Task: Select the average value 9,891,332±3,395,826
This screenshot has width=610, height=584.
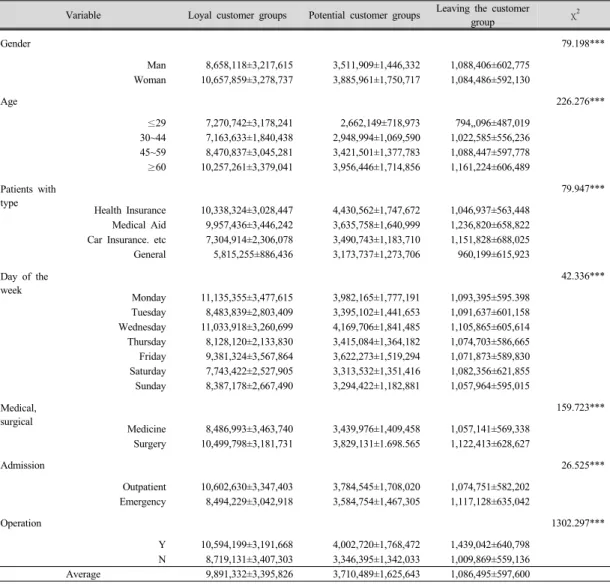Action: tap(249, 574)
